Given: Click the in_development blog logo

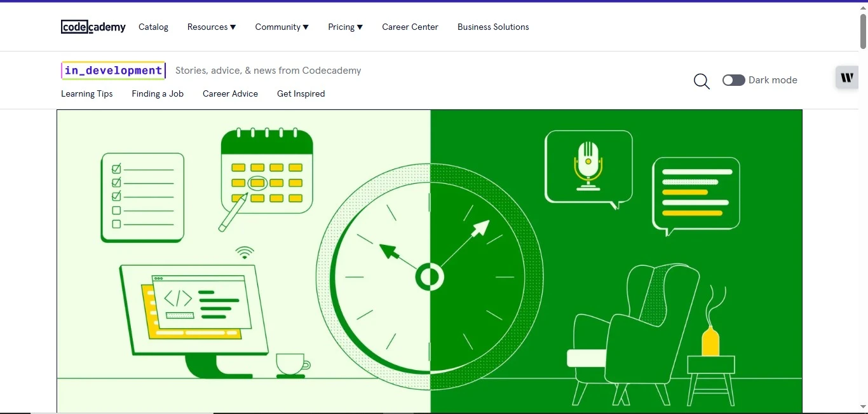Looking at the screenshot, I should (x=114, y=71).
